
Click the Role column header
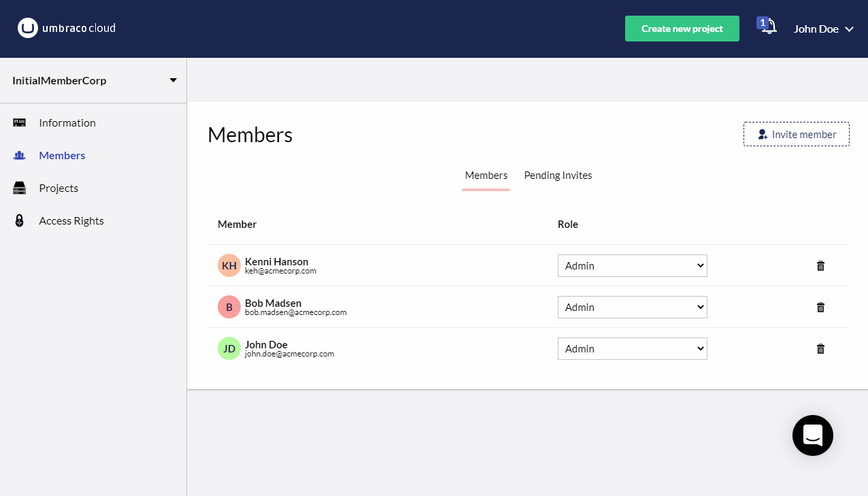pos(568,225)
